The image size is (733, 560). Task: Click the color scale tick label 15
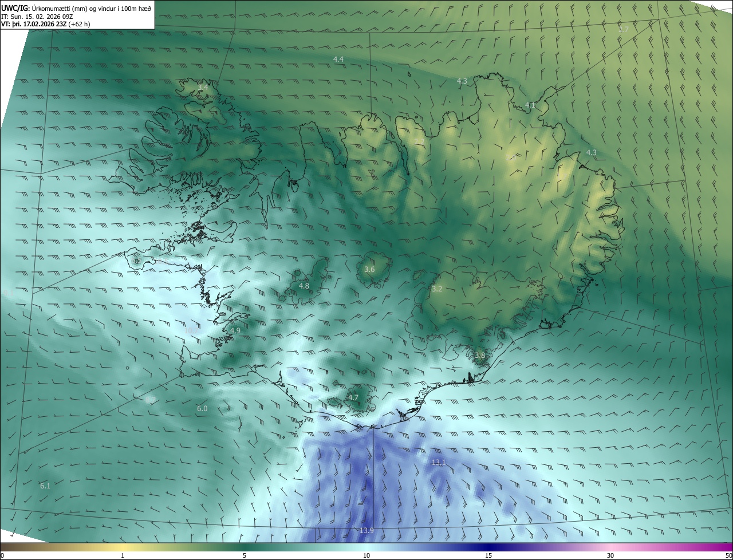point(488,555)
